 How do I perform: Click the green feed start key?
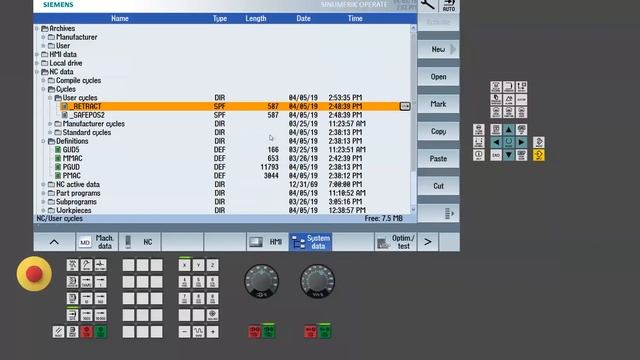(324, 331)
